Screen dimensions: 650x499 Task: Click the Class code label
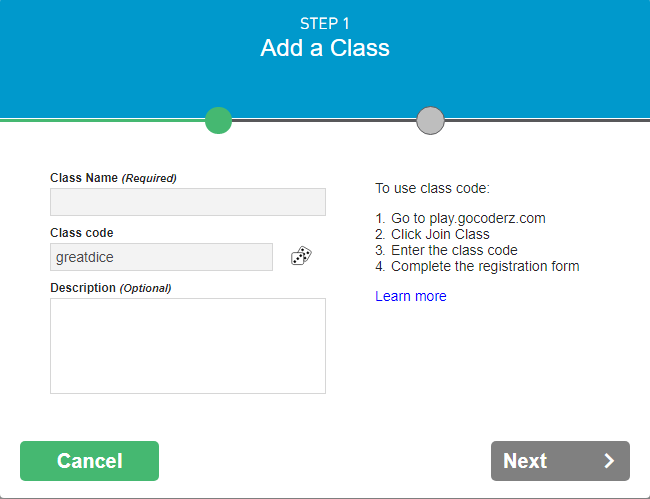point(82,233)
